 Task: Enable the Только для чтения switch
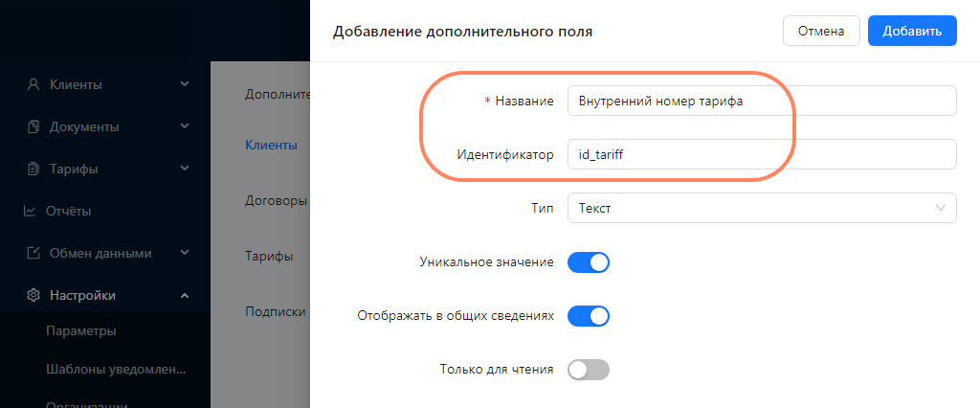coord(589,370)
